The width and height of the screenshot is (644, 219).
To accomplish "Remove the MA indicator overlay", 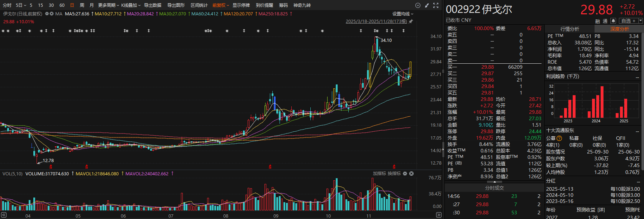I will click(x=52, y=14).
